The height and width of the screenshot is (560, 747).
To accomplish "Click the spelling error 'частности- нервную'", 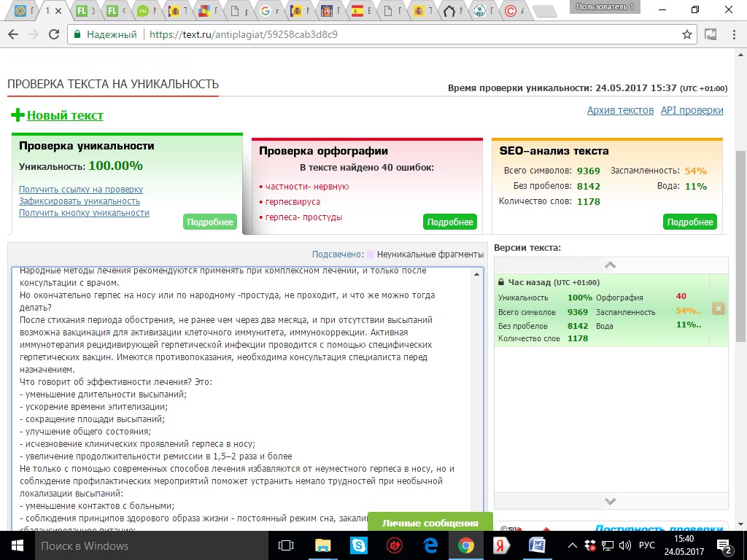I will [307, 187].
